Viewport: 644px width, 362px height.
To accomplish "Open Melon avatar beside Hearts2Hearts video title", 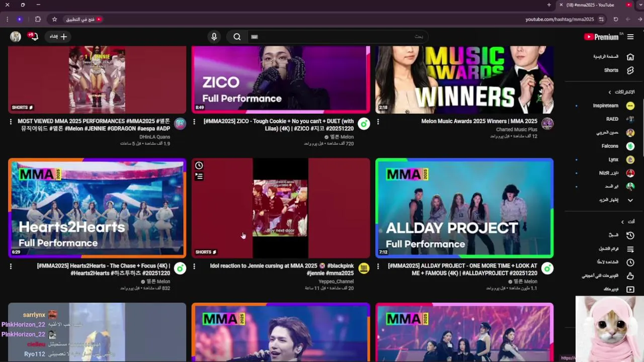I will pos(180,268).
